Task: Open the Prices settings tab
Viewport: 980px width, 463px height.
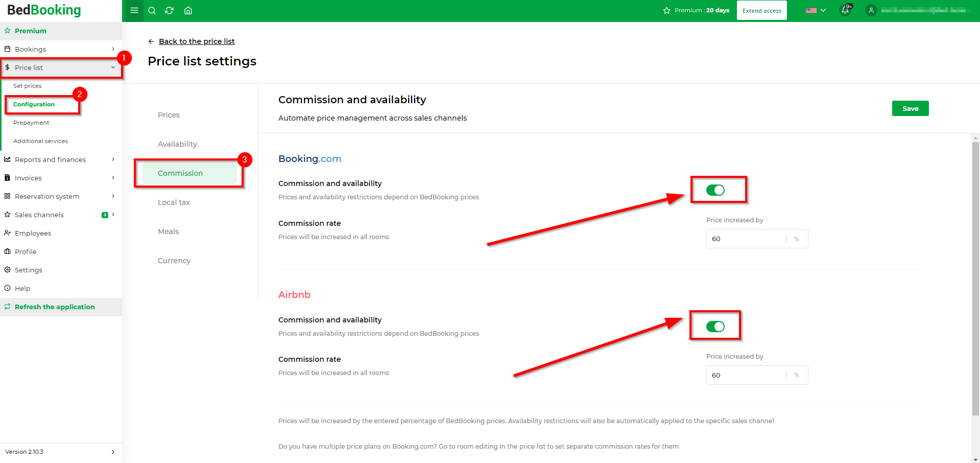Action: [x=169, y=115]
